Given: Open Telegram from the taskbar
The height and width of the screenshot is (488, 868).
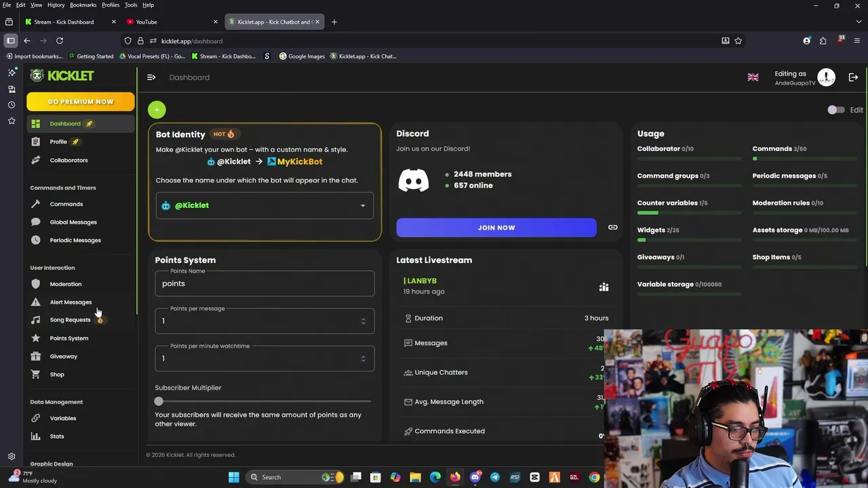Looking at the screenshot, I should (495, 477).
